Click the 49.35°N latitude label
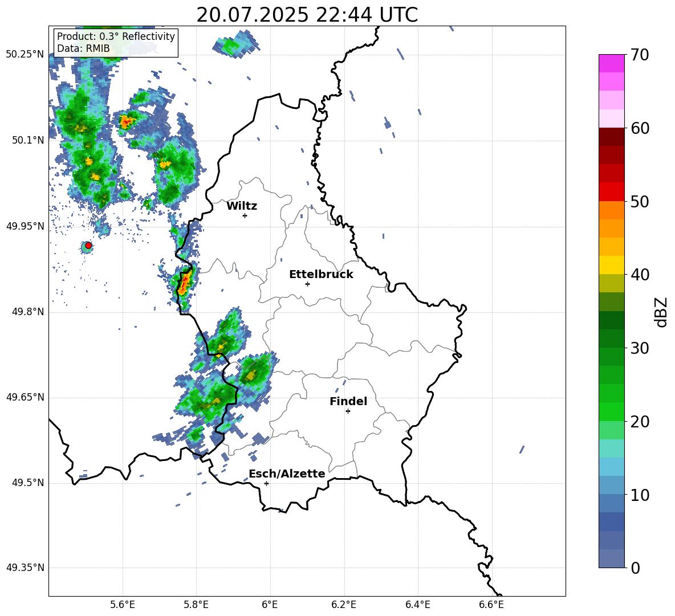The height and width of the screenshot is (616, 675). click(x=25, y=568)
